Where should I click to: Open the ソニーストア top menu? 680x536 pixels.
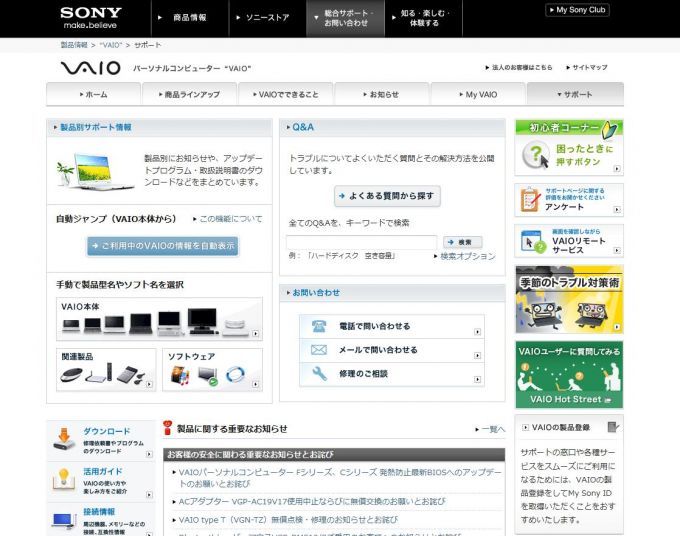pos(267,18)
